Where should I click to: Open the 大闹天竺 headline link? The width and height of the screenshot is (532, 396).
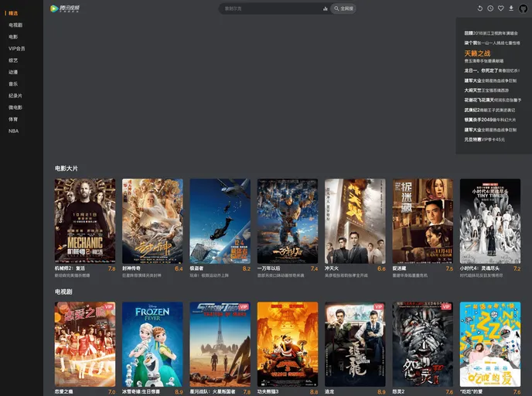click(486, 90)
